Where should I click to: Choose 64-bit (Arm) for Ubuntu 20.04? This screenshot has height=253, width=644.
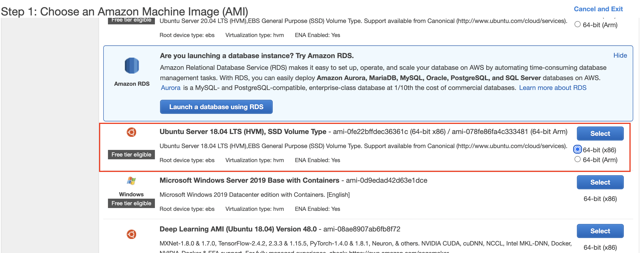point(577,24)
